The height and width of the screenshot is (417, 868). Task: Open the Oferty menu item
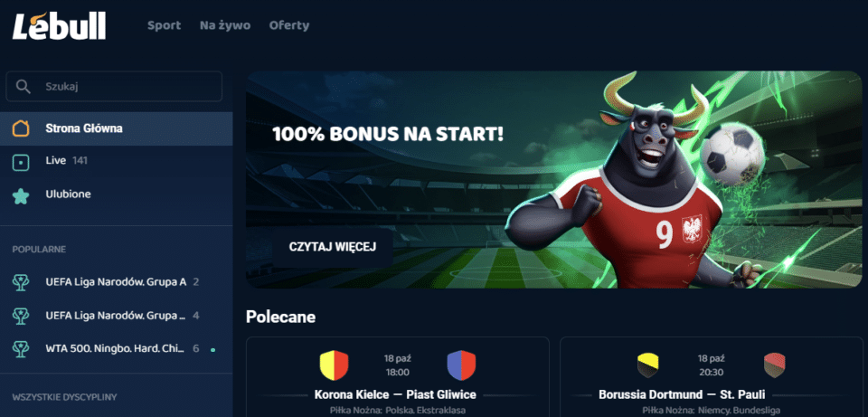tap(289, 25)
